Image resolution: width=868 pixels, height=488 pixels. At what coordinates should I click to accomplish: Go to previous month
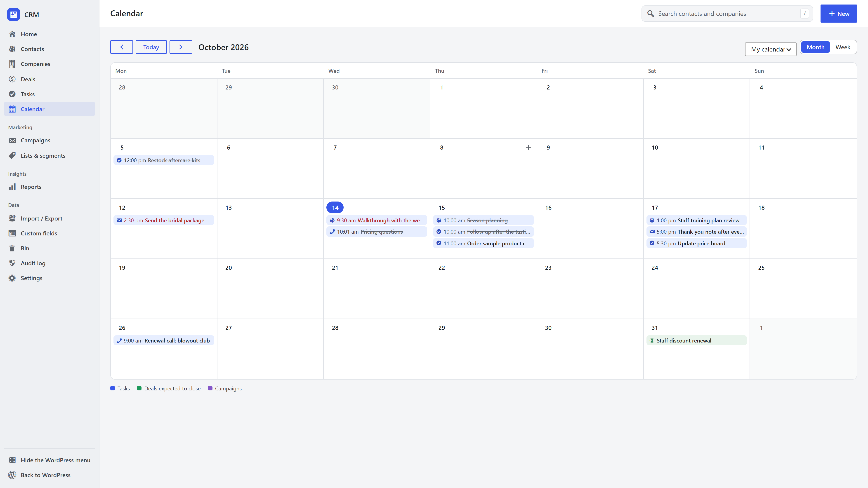[122, 47]
